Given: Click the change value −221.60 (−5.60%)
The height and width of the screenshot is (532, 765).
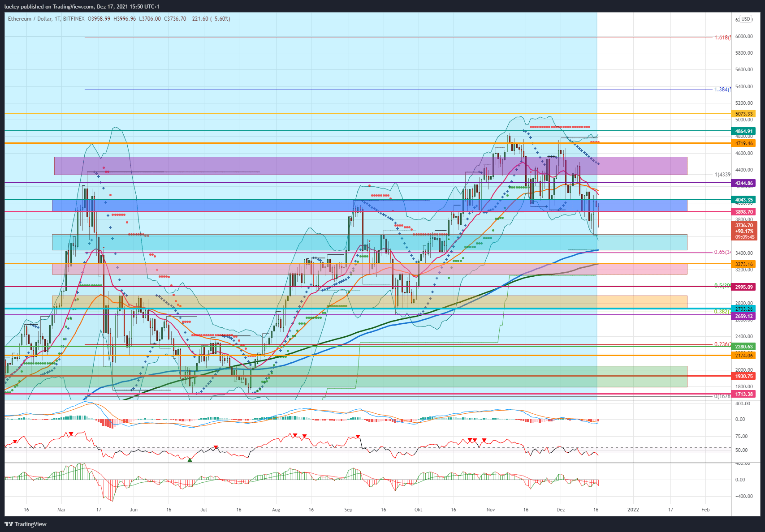Looking at the screenshot, I should click(210, 19).
